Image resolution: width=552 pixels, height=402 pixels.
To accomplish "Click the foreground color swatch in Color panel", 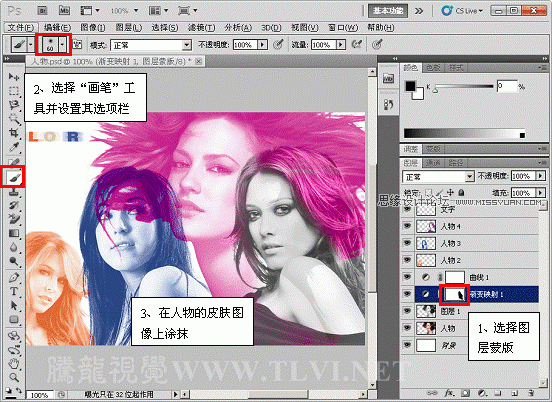I will [x=410, y=86].
